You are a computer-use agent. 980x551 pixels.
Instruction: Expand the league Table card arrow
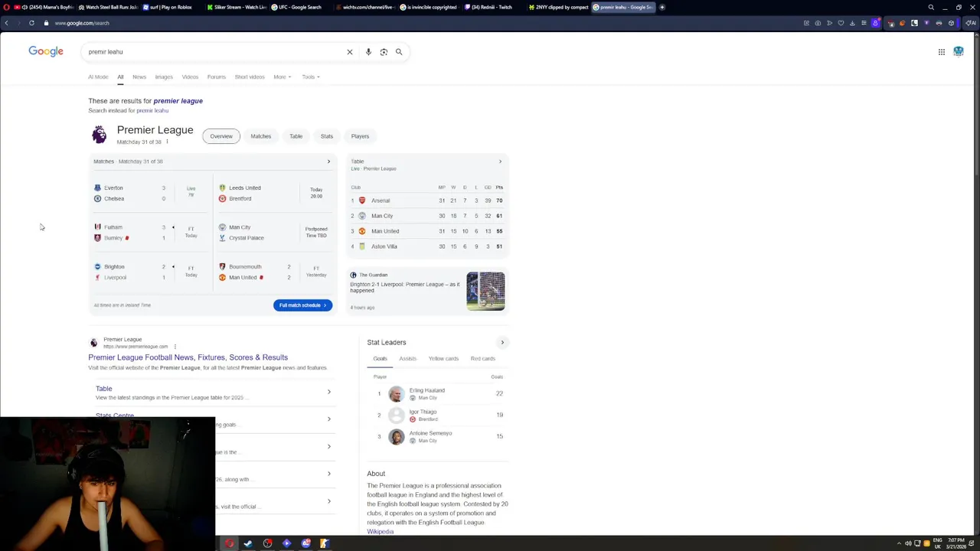(x=500, y=161)
